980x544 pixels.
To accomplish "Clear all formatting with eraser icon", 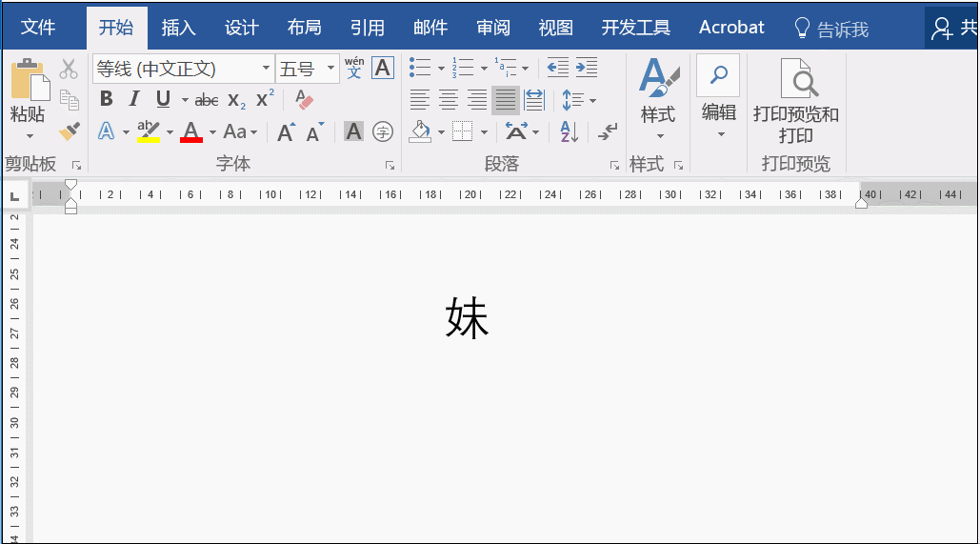I will point(304,99).
